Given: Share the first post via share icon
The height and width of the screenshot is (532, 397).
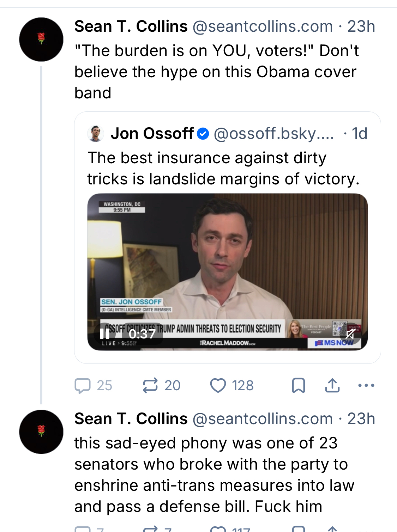Looking at the screenshot, I should (332, 385).
